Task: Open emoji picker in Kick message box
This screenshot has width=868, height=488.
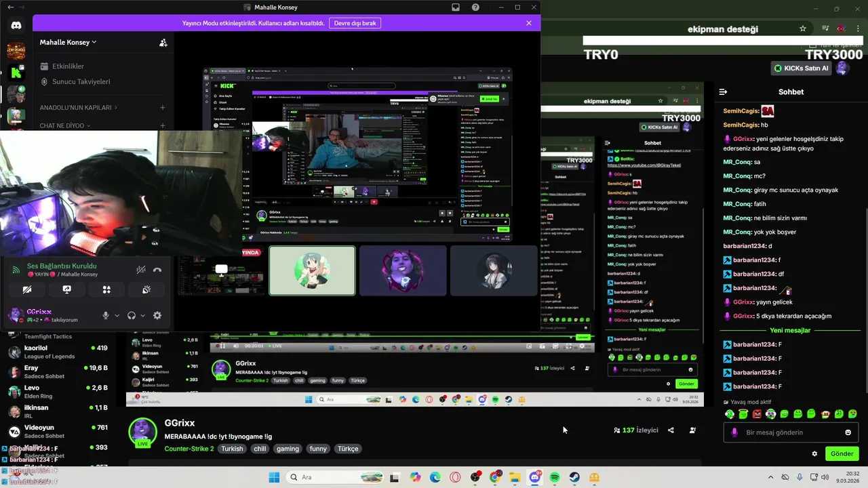Action: tap(848, 432)
